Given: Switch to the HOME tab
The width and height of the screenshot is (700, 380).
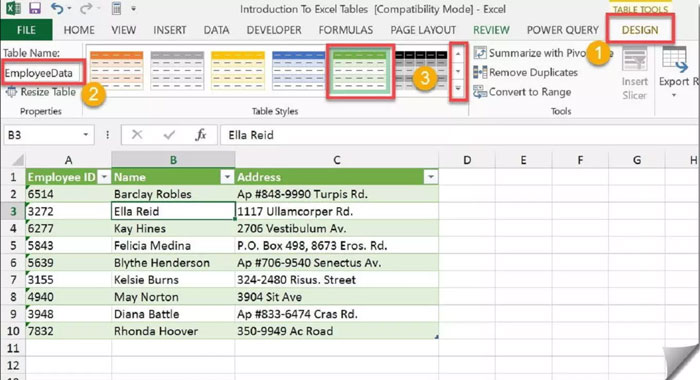Looking at the screenshot, I should tap(79, 30).
